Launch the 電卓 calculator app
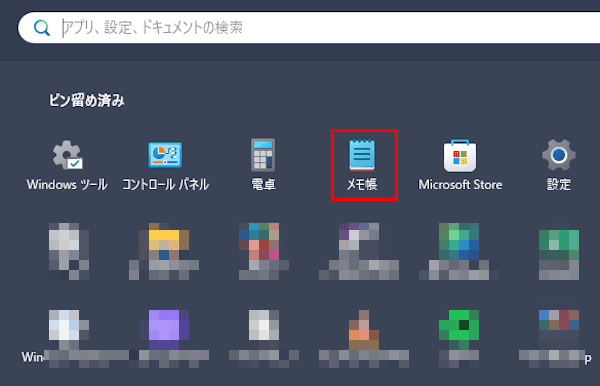This screenshot has width=600, height=386. (263, 165)
